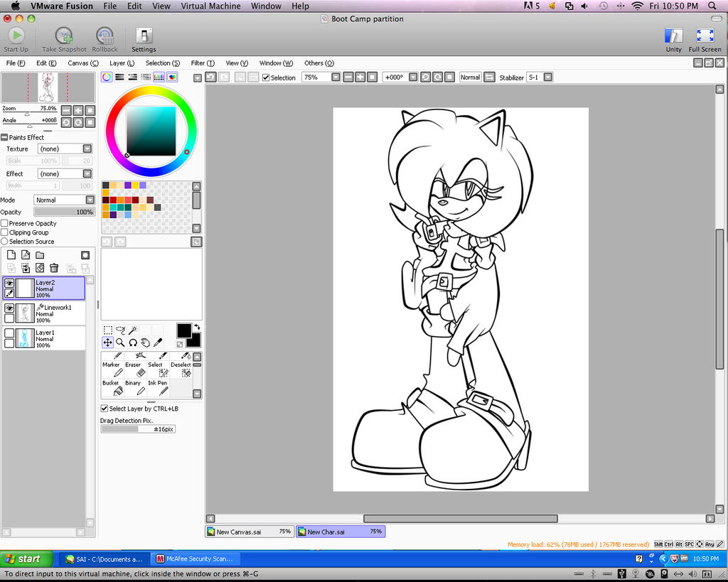Image resolution: width=728 pixels, height=582 pixels.
Task: Enable Clipping Group checkbox
Action: click(5, 232)
